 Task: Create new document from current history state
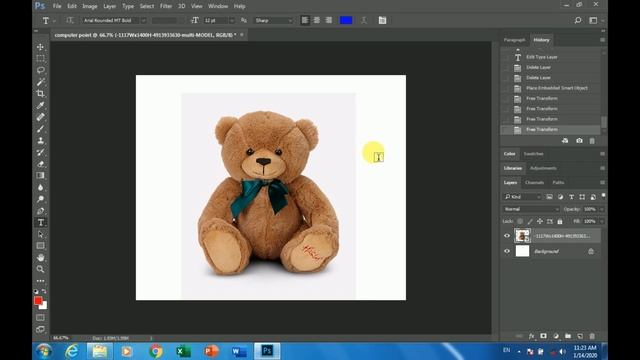click(565, 141)
